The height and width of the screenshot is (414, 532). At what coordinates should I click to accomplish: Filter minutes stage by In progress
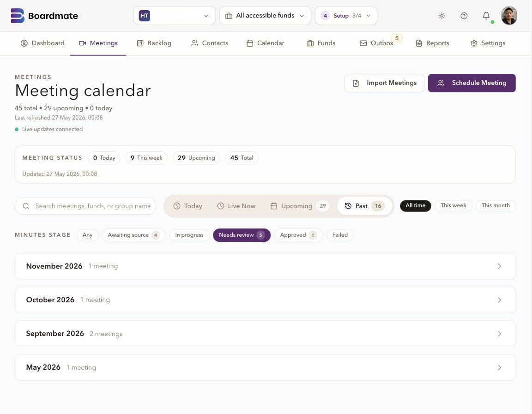189,235
